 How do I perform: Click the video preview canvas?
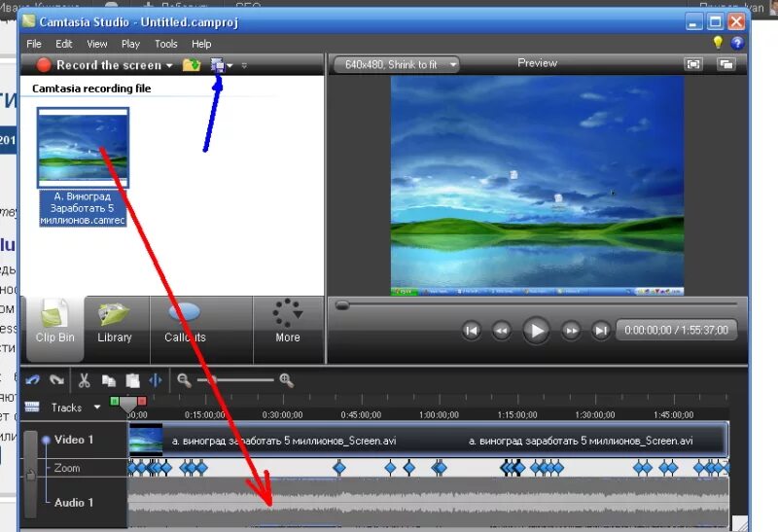pos(538,186)
